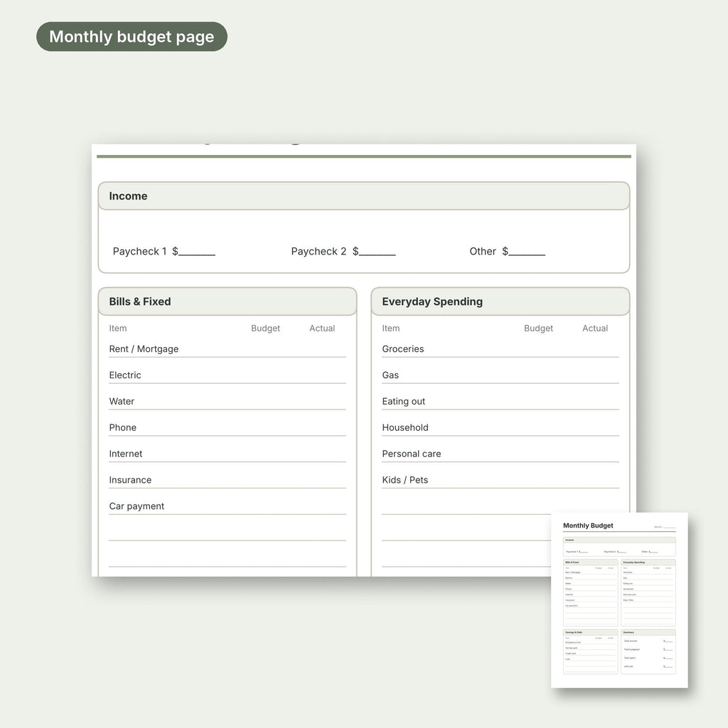
Task: Click the "Groceries" row label
Action: tap(403, 348)
